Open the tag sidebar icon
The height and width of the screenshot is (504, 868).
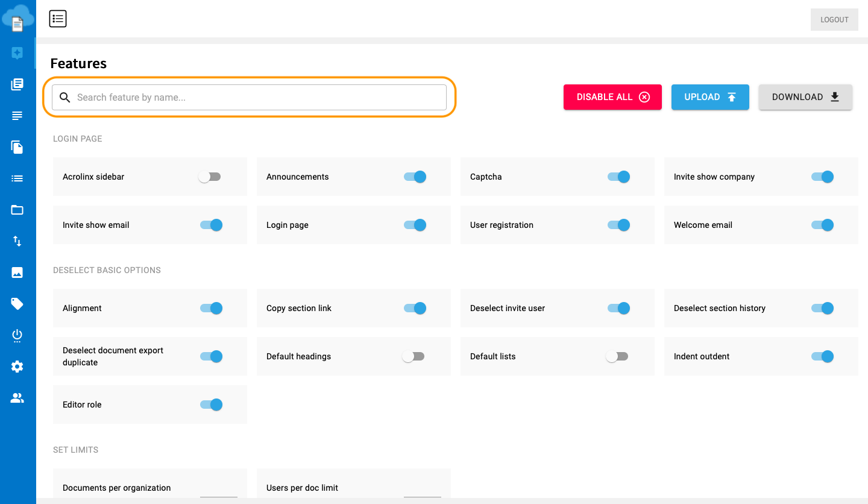pyautogui.click(x=17, y=304)
